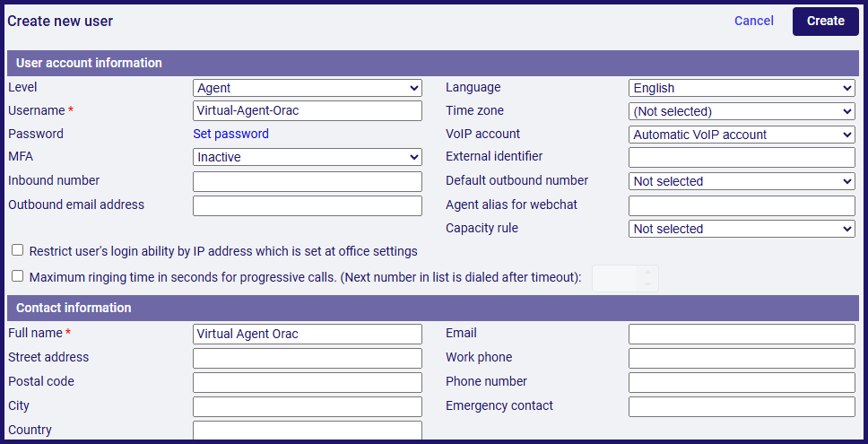Cancel creating the new user
The height and width of the screenshot is (444, 868).
click(x=754, y=21)
